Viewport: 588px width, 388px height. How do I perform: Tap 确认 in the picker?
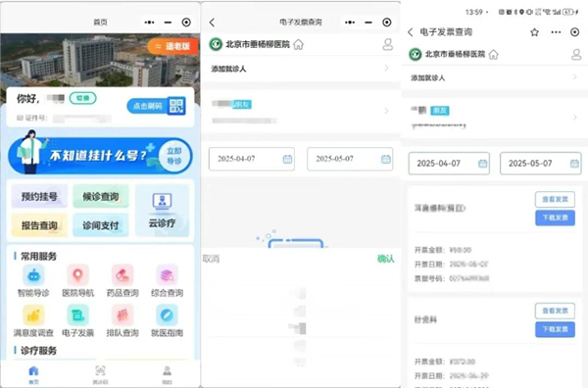pyautogui.click(x=385, y=259)
